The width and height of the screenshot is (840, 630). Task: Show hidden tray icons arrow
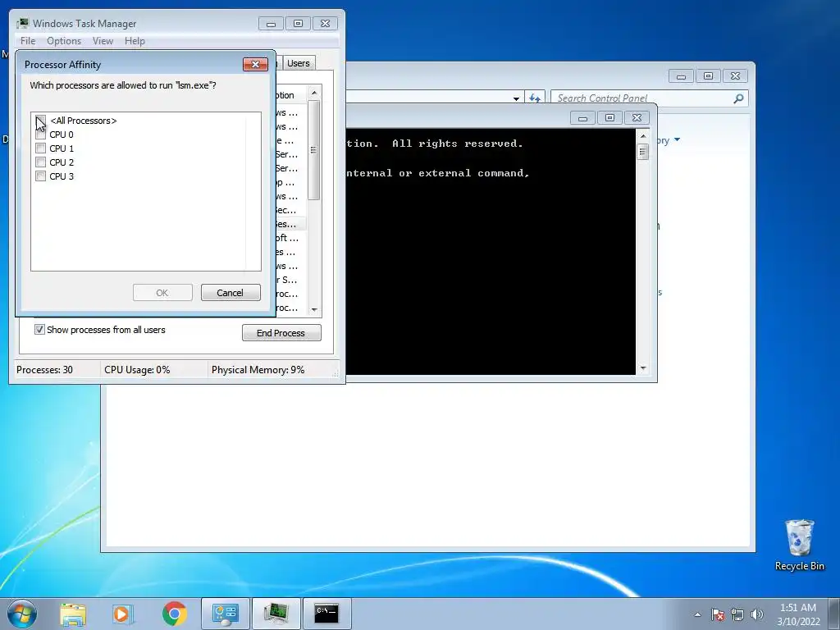(697, 615)
